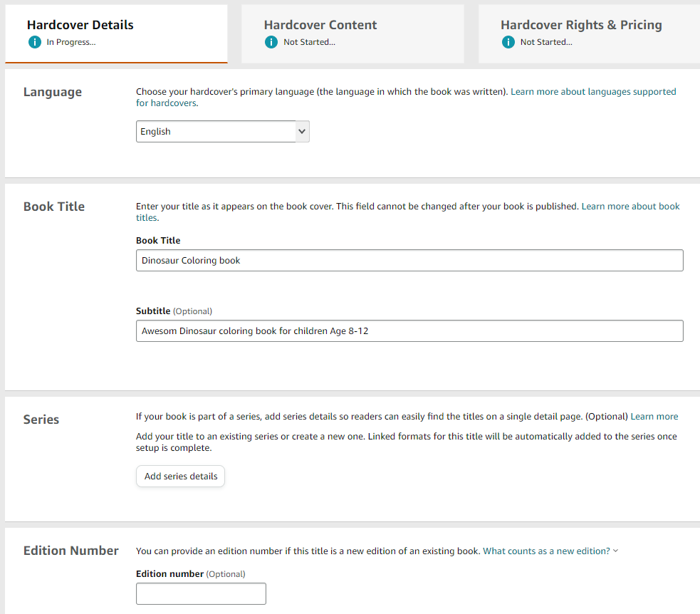The width and height of the screenshot is (700, 614).
Task: Click the Hardcover Content "Not Started..." status
Action: coord(309,42)
